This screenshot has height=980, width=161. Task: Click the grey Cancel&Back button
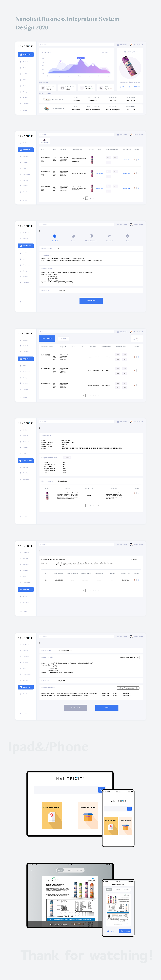(75, 708)
